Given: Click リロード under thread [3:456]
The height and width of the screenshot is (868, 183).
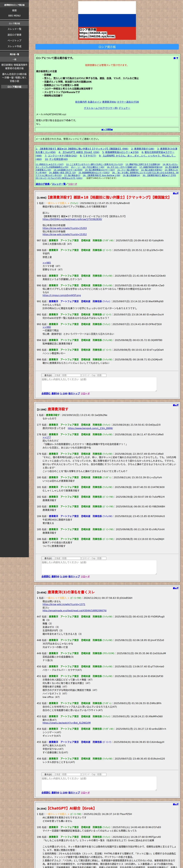Looking at the screenshot, I should (85, 792).
